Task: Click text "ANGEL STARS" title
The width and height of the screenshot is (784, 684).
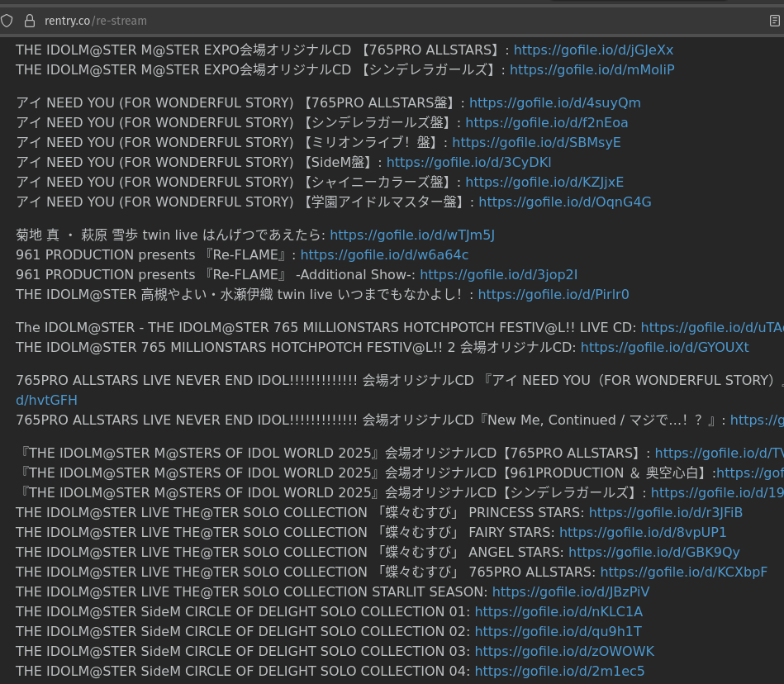Action: tap(514, 552)
